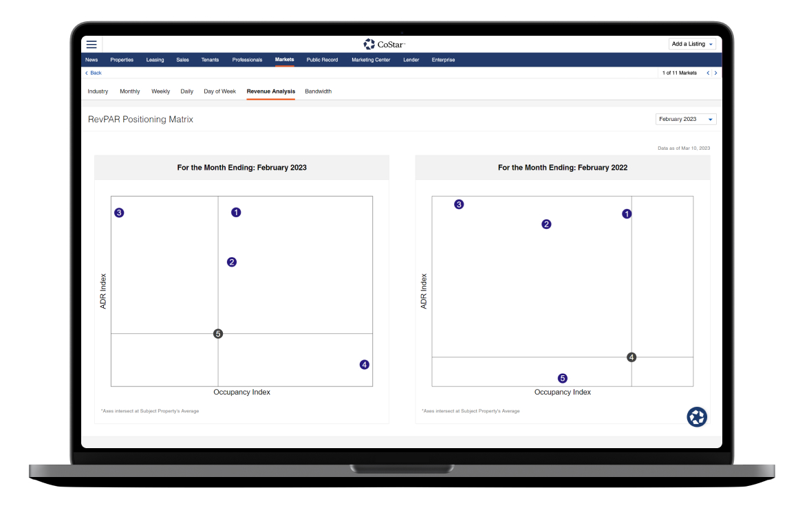The height and width of the screenshot is (532, 809).
Task: Click the CoStar logo in header
Action: (x=384, y=44)
